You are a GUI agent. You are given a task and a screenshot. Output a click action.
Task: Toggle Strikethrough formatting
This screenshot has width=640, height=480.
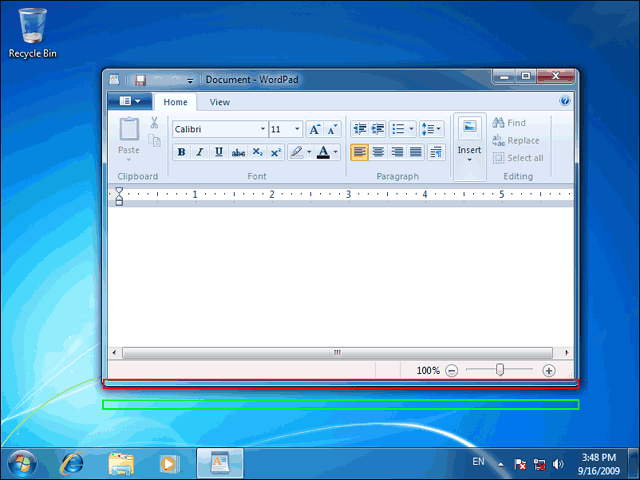point(238,152)
